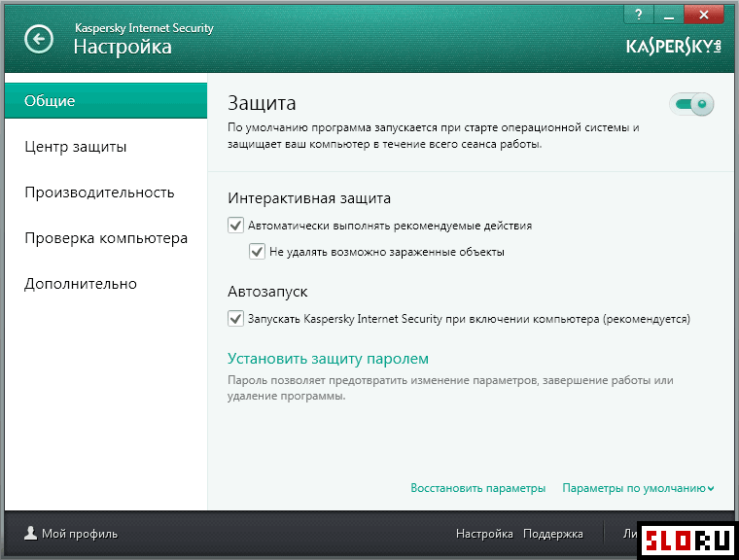
Task: Click the My profile user icon
Action: [x=31, y=533]
